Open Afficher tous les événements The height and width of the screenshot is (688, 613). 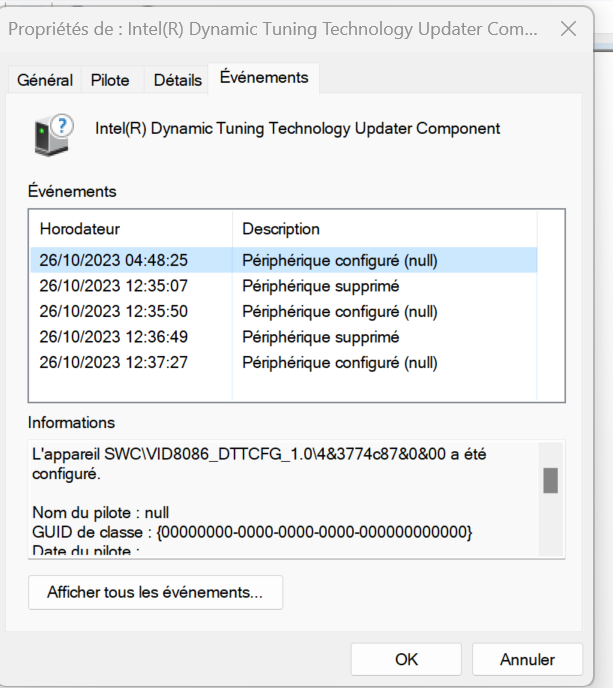coord(155,592)
